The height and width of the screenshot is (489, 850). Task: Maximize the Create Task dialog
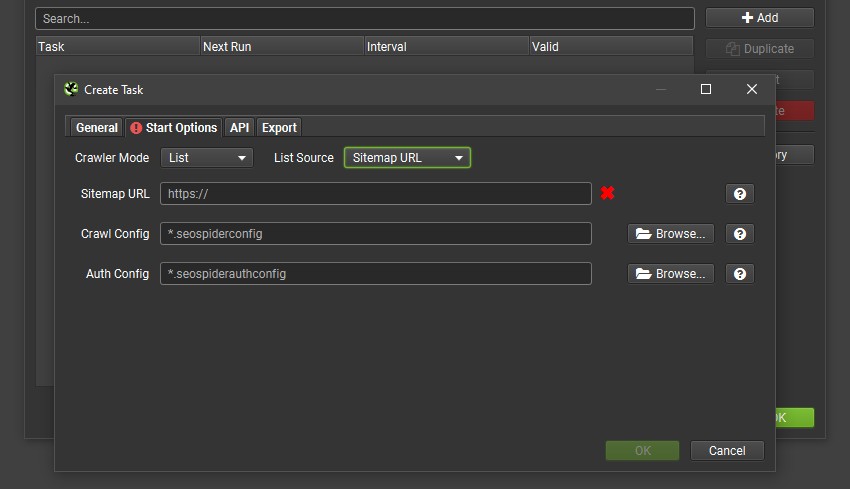(706, 89)
